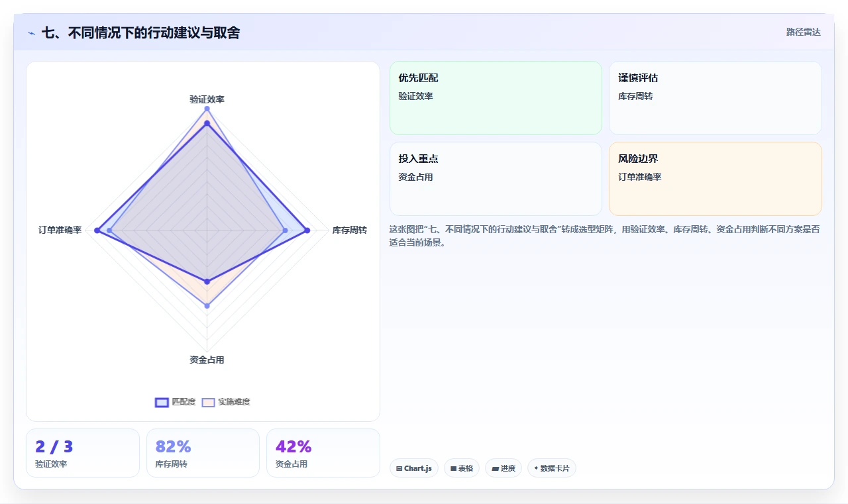The height and width of the screenshot is (504, 848).
Task: Click the 82% 库存周转 stat card
Action: pos(203,453)
